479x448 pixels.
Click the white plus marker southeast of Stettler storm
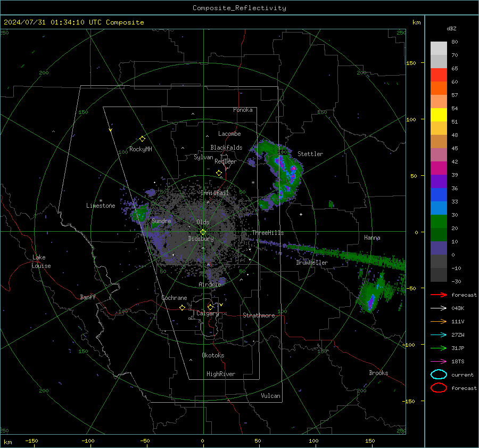coord(301,214)
